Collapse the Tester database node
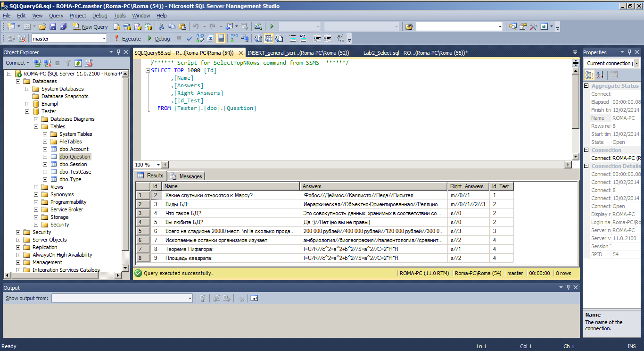 tap(27, 111)
